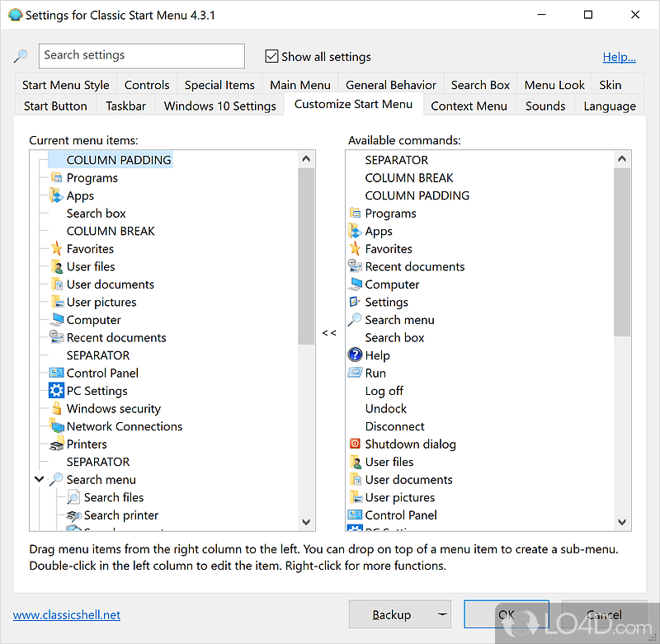660x644 pixels.
Task: Open the Language tab
Action: (610, 106)
